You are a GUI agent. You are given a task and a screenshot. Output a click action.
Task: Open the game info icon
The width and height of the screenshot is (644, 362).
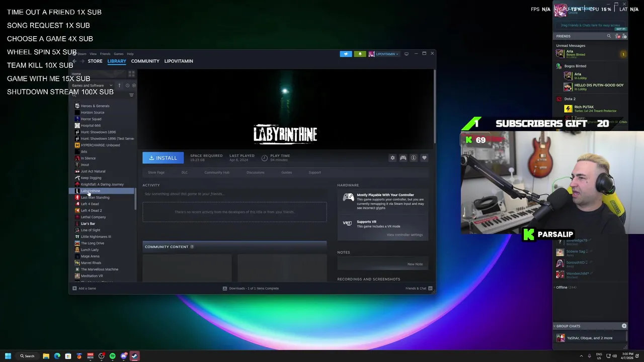(414, 158)
